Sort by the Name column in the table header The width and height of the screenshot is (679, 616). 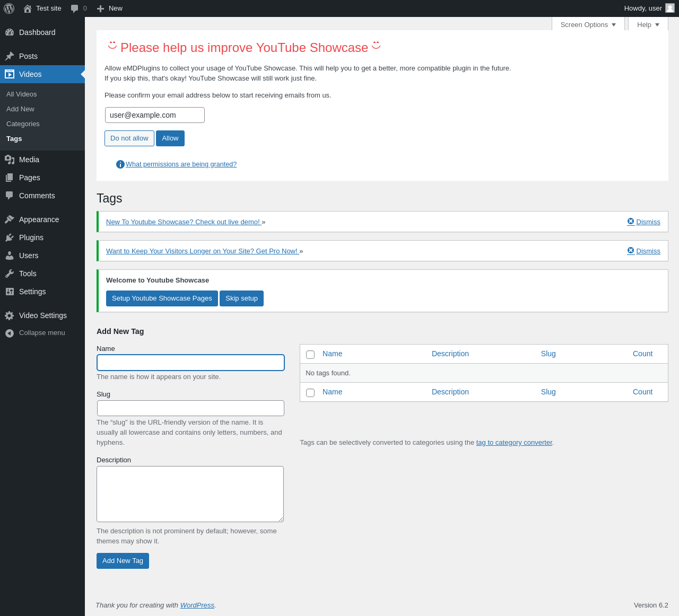pos(333,354)
